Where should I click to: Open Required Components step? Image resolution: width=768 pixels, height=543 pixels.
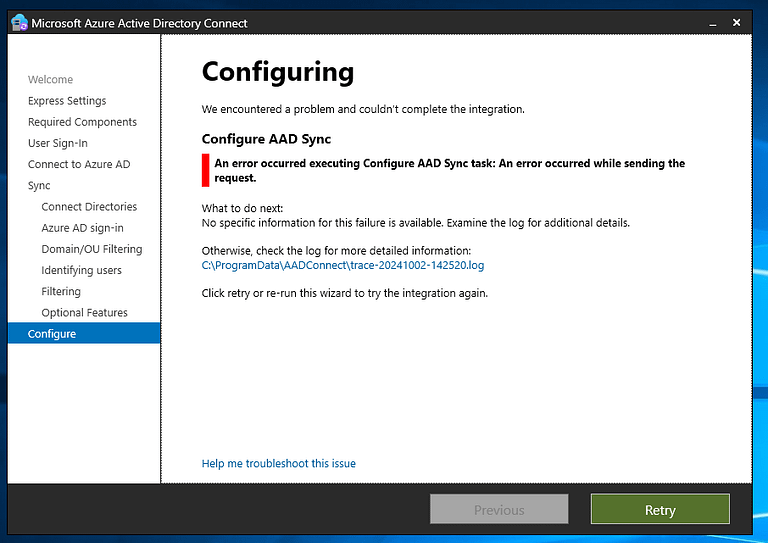82,122
